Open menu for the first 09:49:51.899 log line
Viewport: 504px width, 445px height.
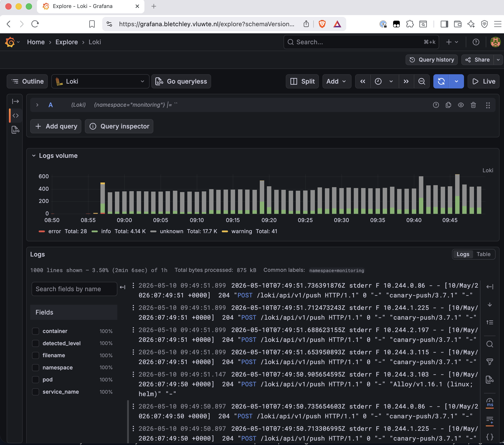click(x=133, y=285)
